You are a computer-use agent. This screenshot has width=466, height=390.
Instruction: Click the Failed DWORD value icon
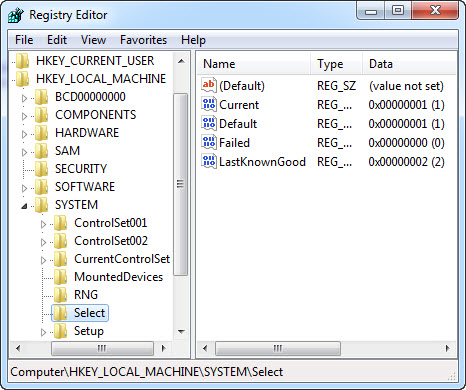pos(209,142)
